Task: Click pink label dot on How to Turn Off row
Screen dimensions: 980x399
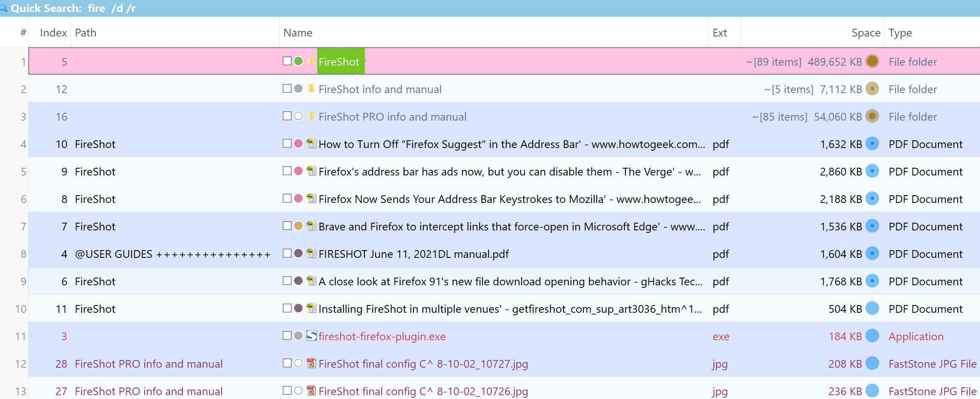Action: (x=298, y=143)
